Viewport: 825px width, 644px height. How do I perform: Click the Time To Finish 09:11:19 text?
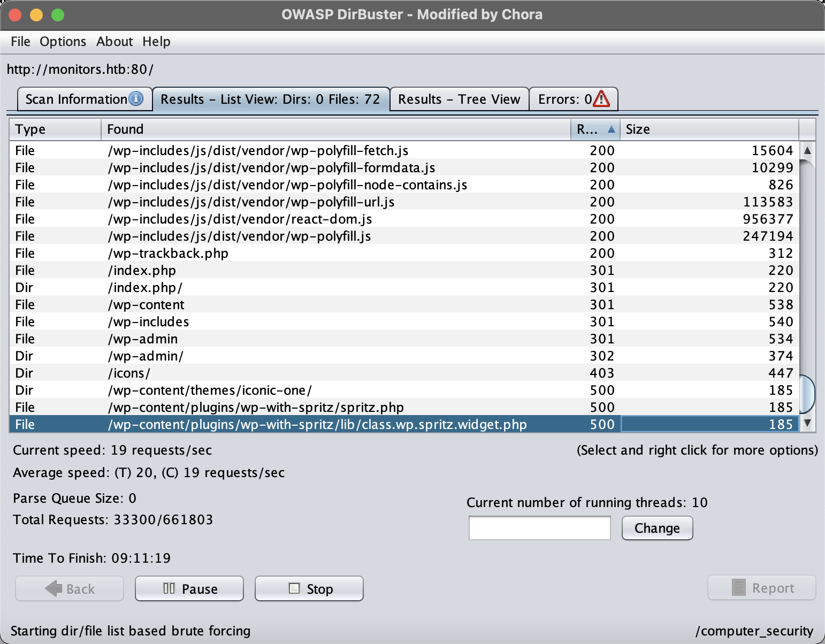(92, 558)
